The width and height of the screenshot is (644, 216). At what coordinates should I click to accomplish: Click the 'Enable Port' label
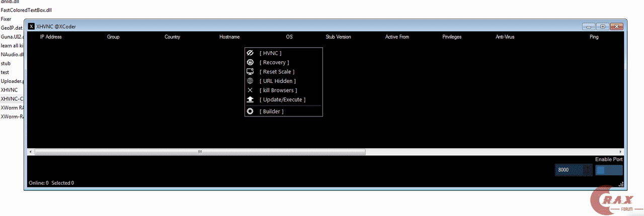click(609, 159)
